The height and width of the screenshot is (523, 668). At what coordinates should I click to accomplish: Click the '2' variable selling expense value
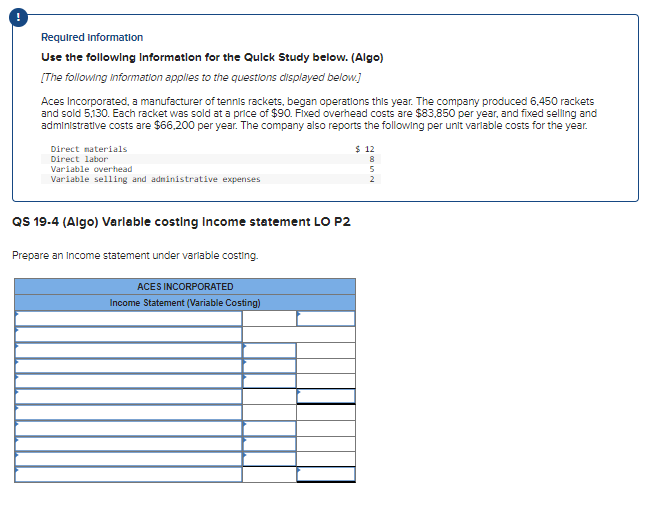click(372, 179)
